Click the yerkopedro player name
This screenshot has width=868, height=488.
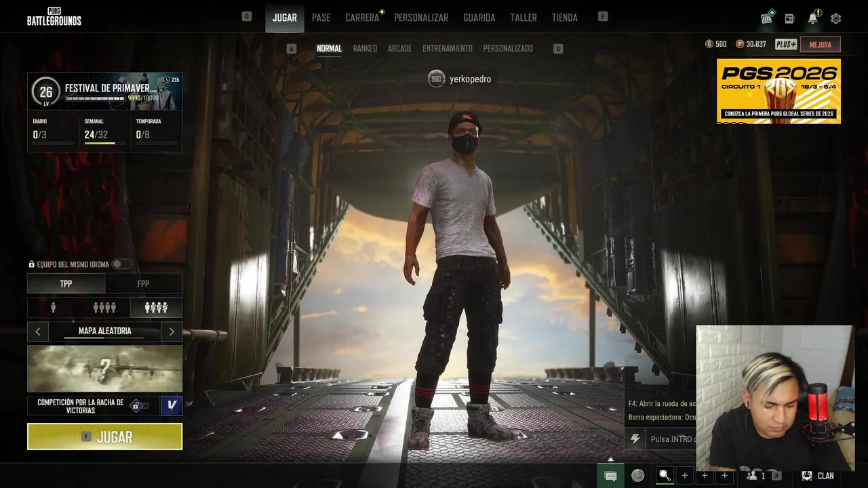click(470, 79)
